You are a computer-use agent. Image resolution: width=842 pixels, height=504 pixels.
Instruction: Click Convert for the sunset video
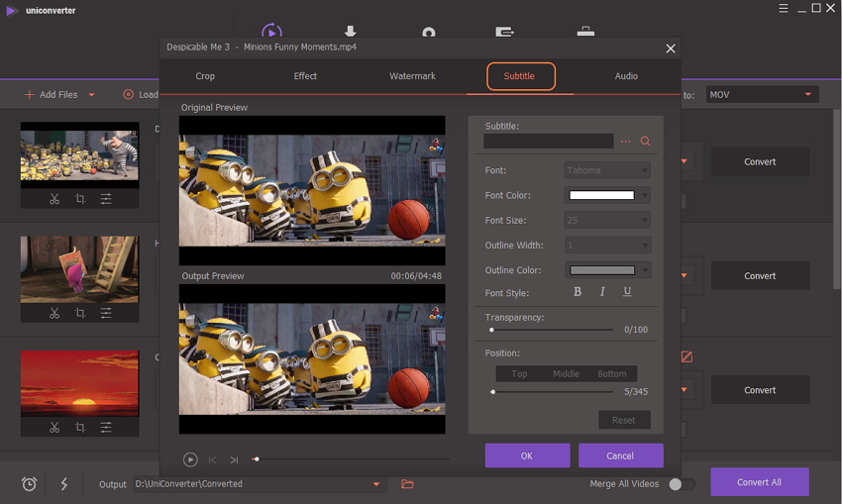coord(760,390)
